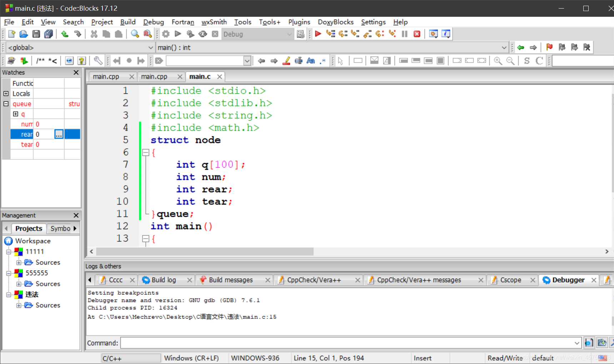
Task: Toggle match case search option
Action: 311,61
